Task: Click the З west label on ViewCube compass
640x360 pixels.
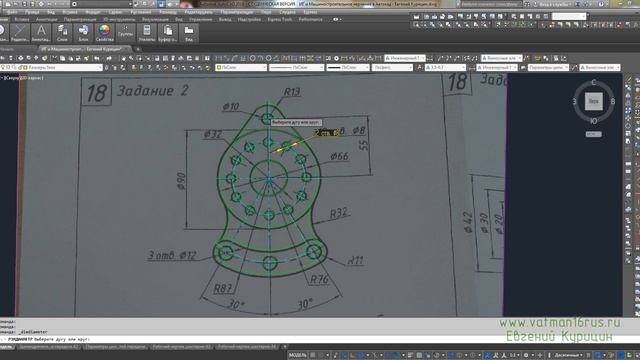Action: point(574,101)
